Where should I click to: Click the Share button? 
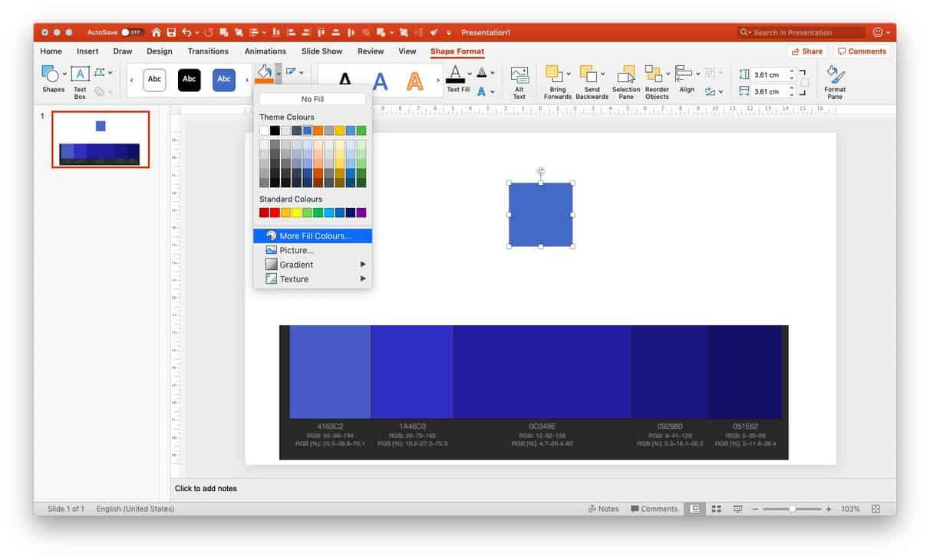[x=806, y=51]
